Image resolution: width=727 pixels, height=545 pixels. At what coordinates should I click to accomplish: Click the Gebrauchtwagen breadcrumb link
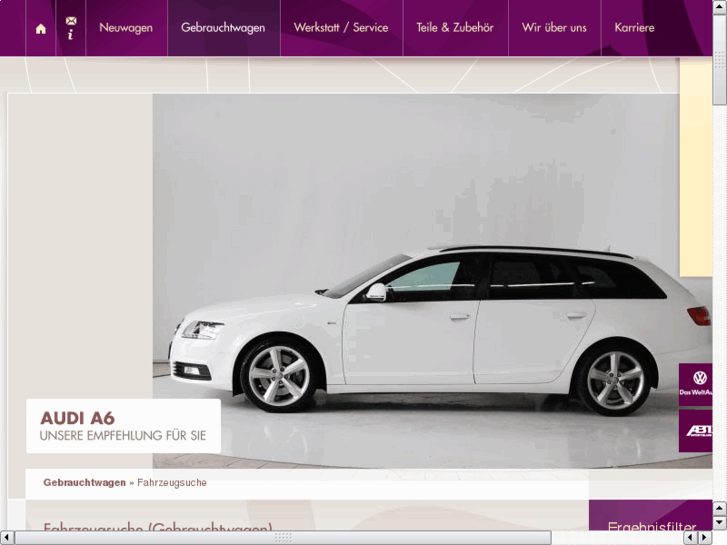[x=84, y=482]
